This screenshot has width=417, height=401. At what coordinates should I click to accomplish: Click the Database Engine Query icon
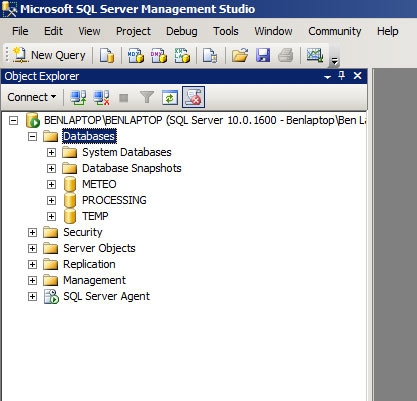107,55
